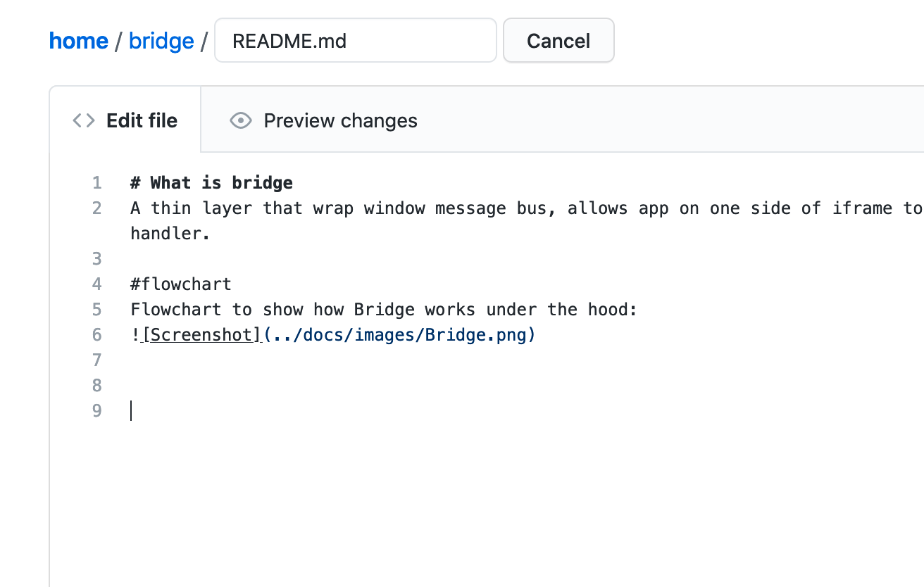The image size is (924, 587).
Task: Place cursor on empty line 7
Action: 493,360
